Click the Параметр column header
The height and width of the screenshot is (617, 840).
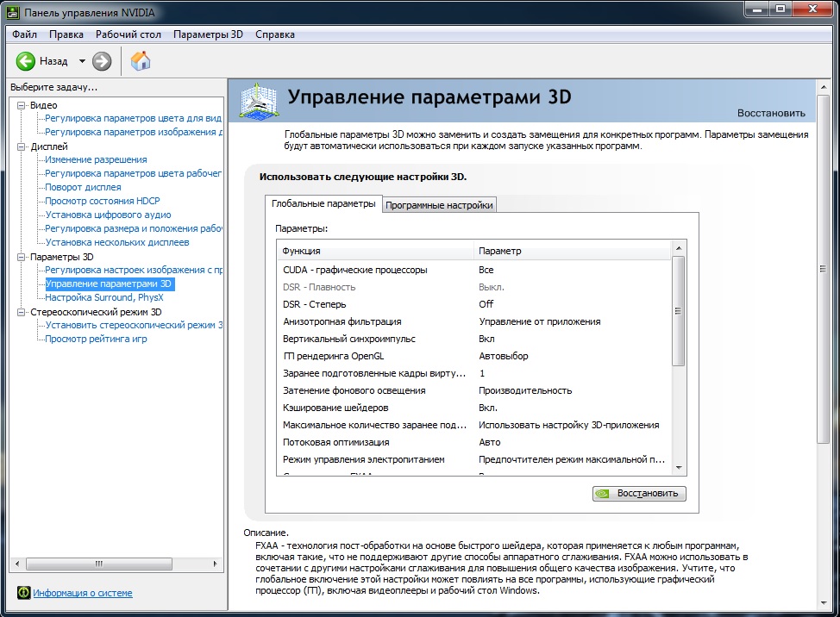572,251
